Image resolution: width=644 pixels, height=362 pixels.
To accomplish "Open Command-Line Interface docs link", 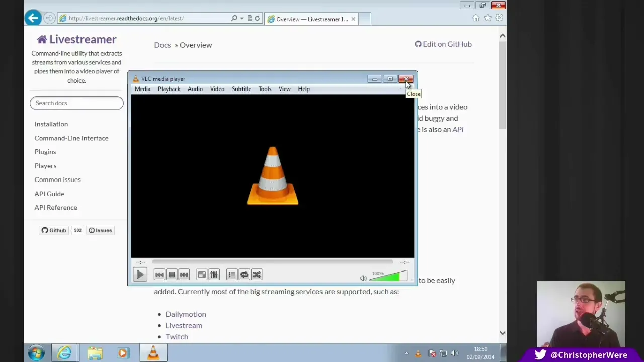I will pyautogui.click(x=71, y=138).
